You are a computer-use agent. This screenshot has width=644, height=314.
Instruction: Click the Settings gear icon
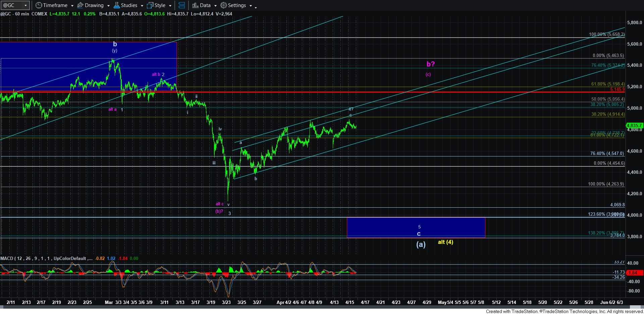coord(224,5)
